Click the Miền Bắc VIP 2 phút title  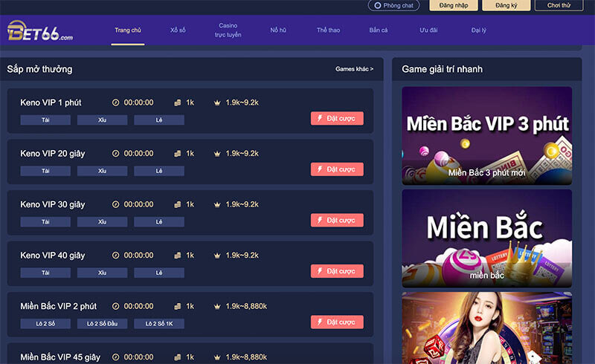click(59, 306)
